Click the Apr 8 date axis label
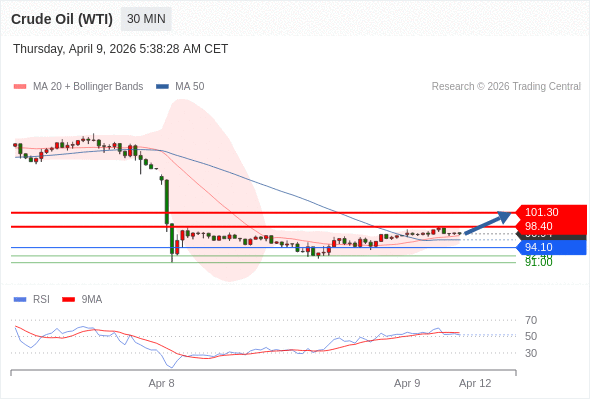 (x=161, y=383)
